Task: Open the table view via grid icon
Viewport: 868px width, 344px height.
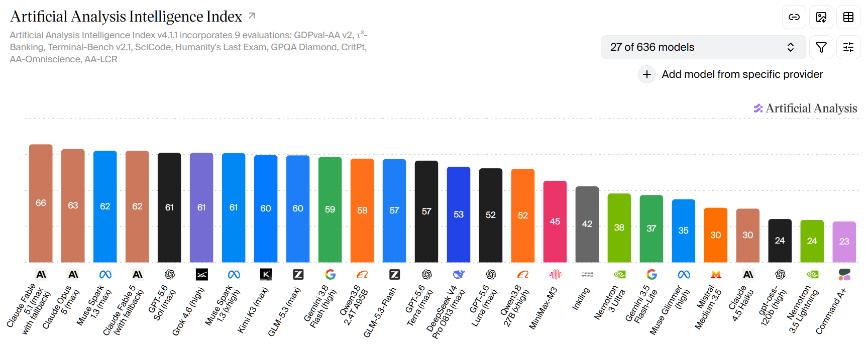Action: (848, 17)
